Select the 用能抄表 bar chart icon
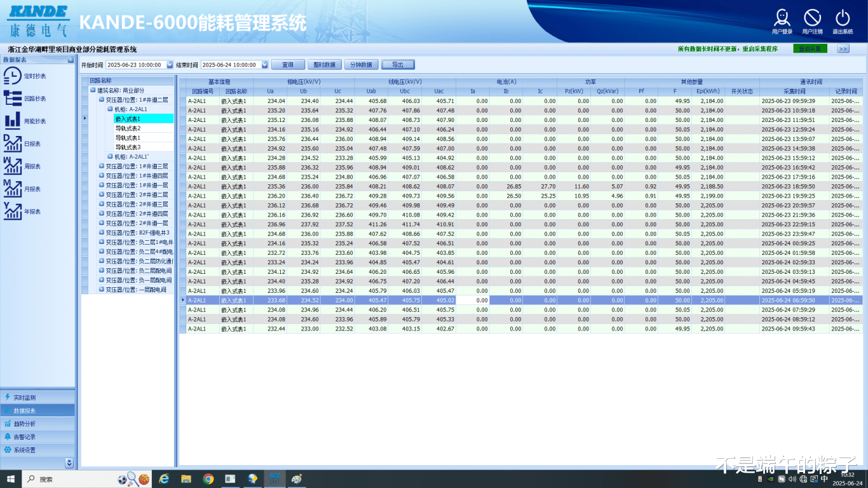The height and width of the screenshot is (488, 868). [13, 121]
